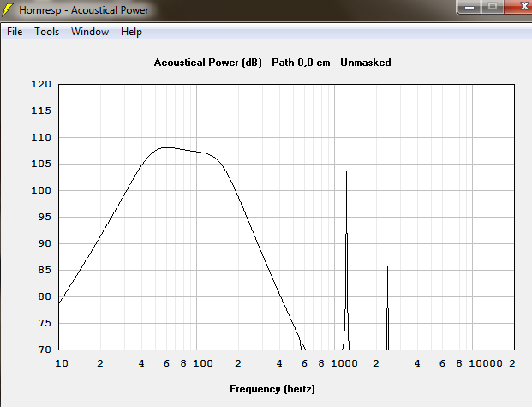Maximize the Hornresp window
Screen dimensions: 532x407
[493, 7]
